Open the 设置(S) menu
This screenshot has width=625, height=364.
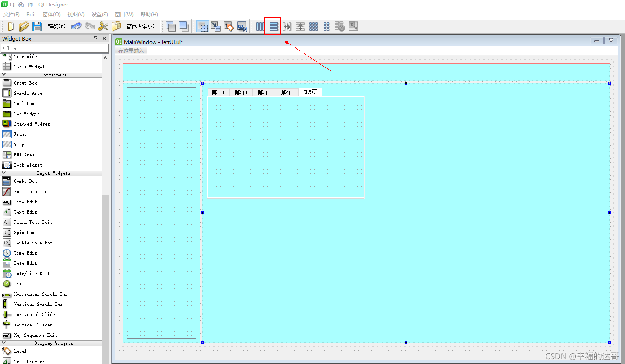coord(100,15)
